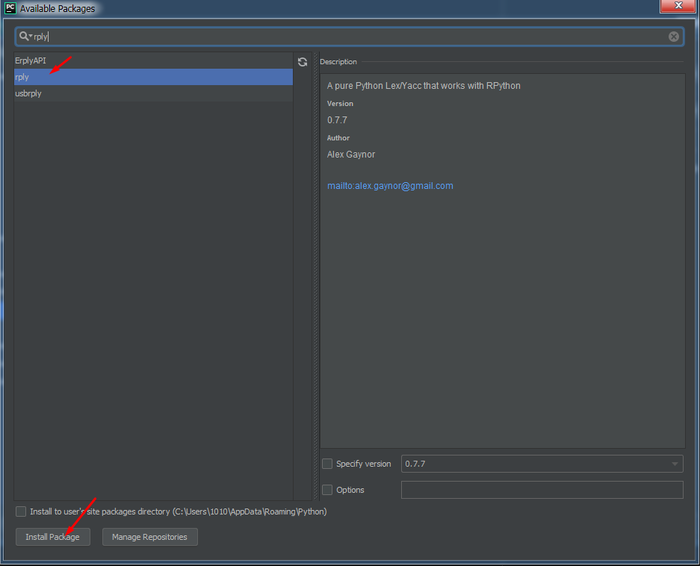Viewport: 700px width, 566px height.
Task: Select the rply package entry
Action: point(23,77)
